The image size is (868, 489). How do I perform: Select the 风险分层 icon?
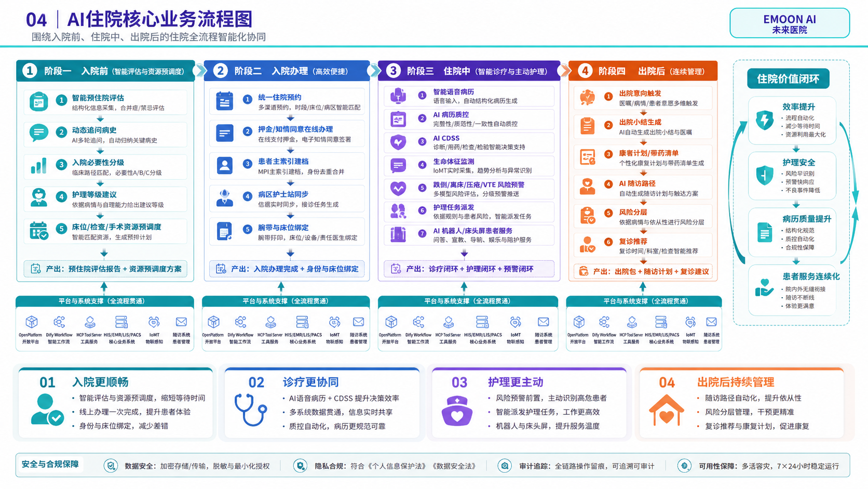tap(587, 216)
